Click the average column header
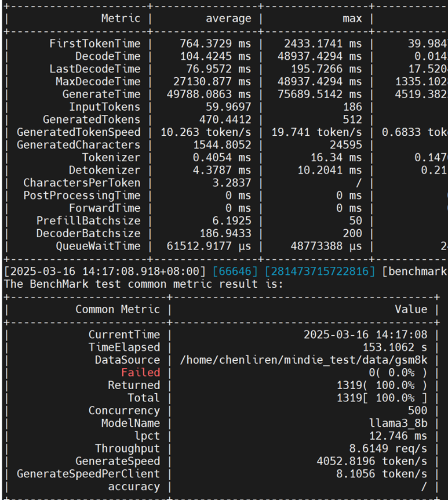This screenshot has height=500, width=448. (228, 19)
